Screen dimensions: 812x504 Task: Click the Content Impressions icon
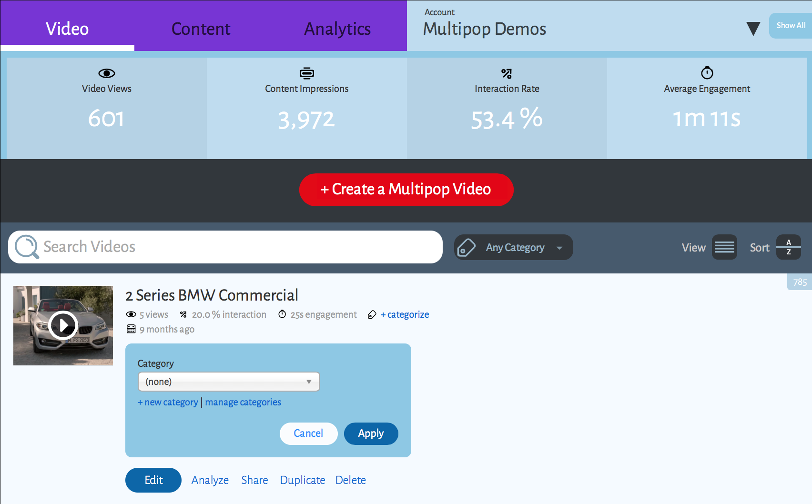point(307,73)
